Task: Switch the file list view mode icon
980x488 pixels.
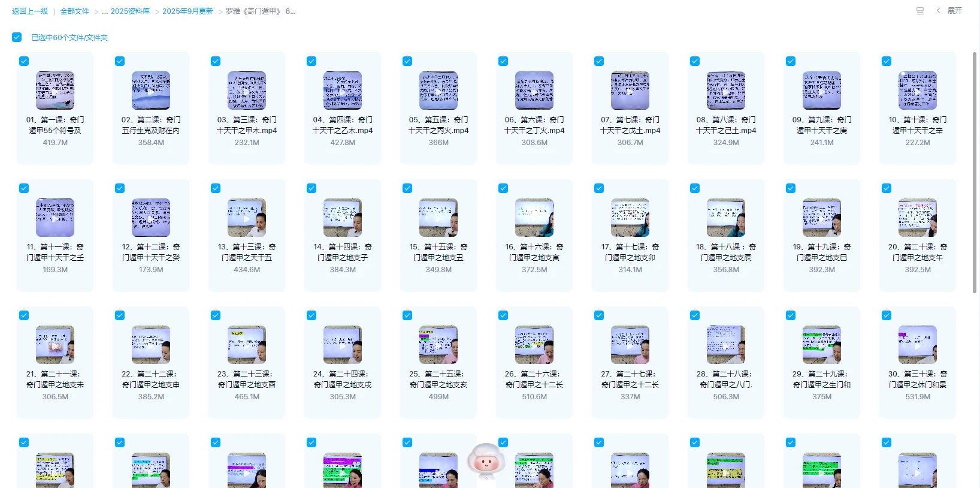Action: [920, 11]
